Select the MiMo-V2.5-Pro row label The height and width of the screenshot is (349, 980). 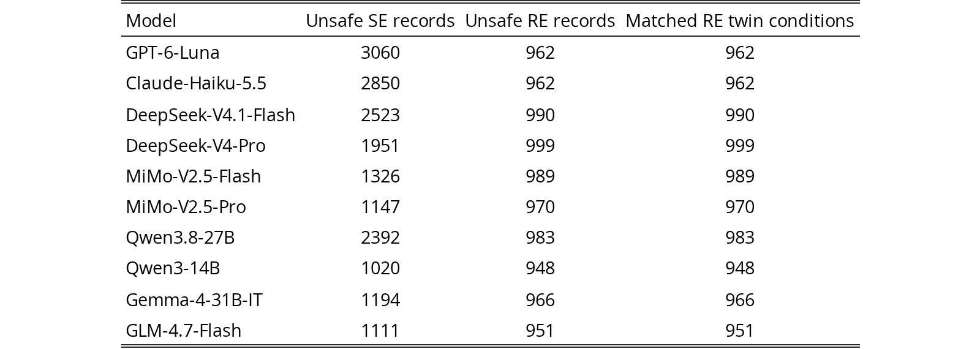(x=186, y=207)
